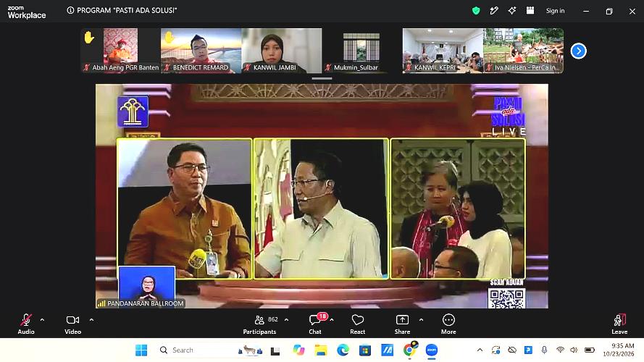Expand the Chat options caret

tap(332, 320)
